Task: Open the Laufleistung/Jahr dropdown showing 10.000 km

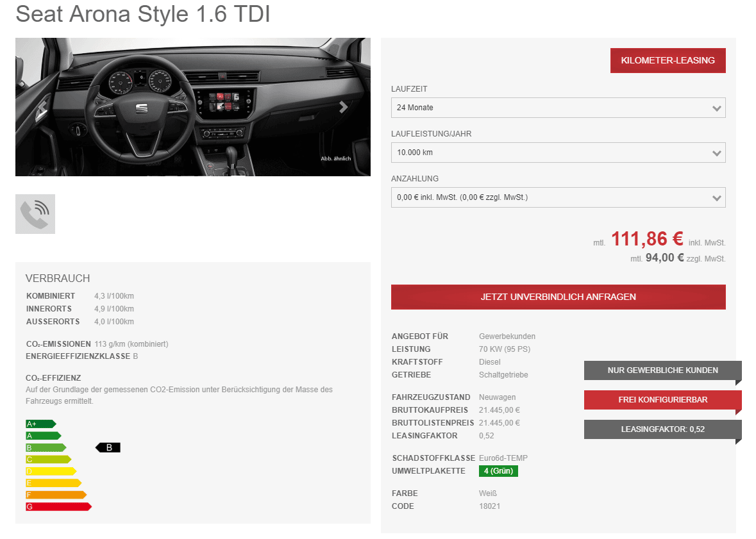Action: pyautogui.click(x=558, y=153)
